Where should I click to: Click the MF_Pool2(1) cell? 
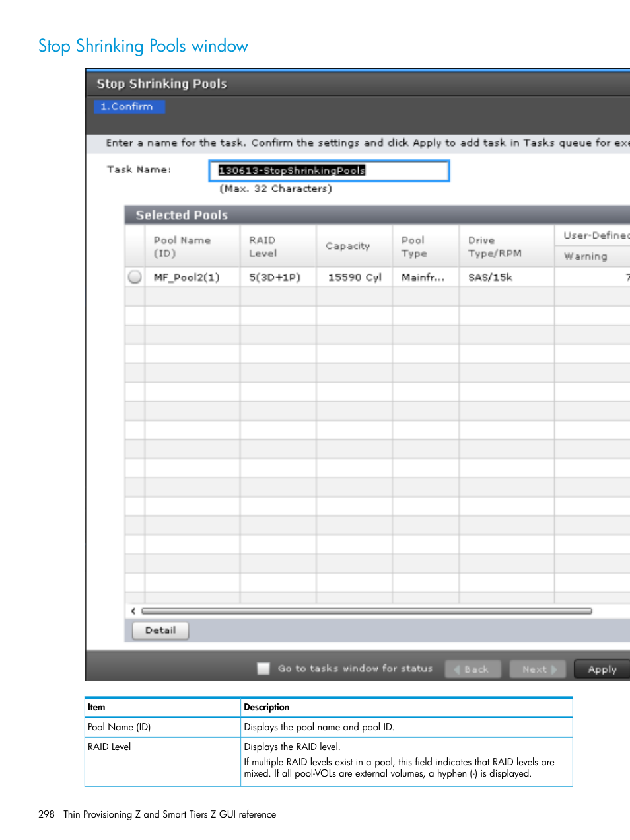(192, 278)
